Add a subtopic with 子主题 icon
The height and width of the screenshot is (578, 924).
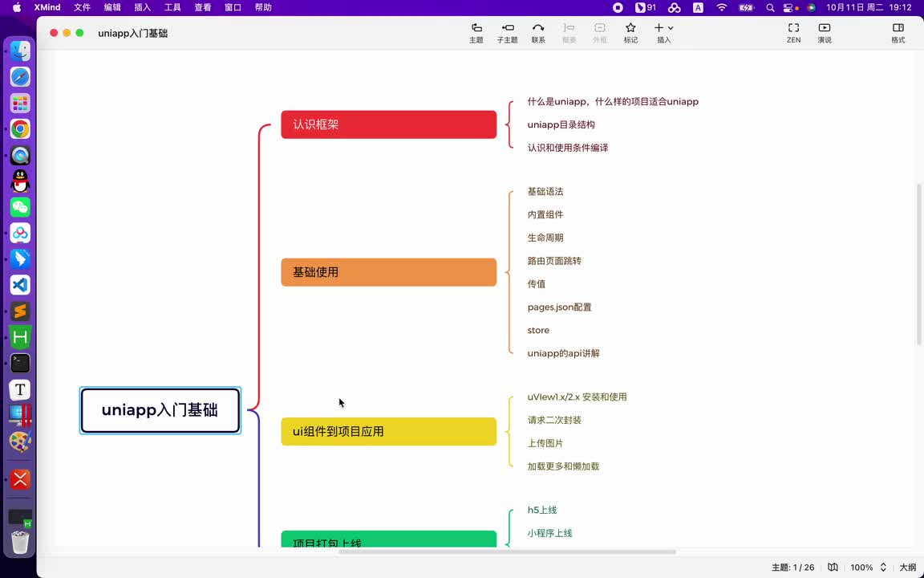coord(507,33)
